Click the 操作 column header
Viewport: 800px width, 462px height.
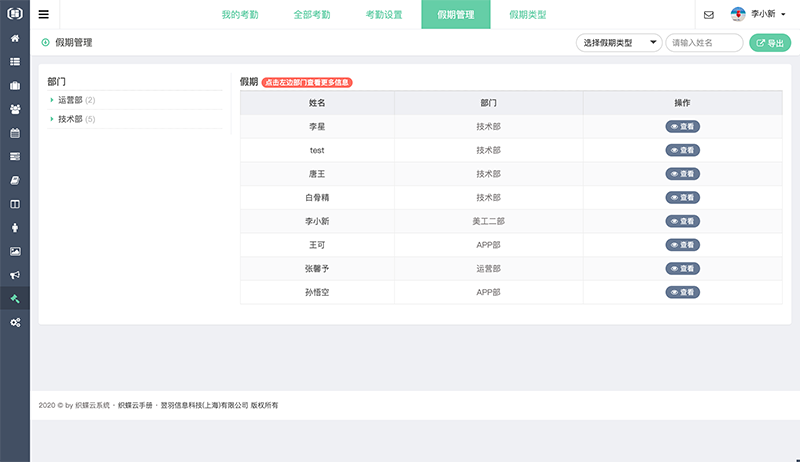[682, 103]
